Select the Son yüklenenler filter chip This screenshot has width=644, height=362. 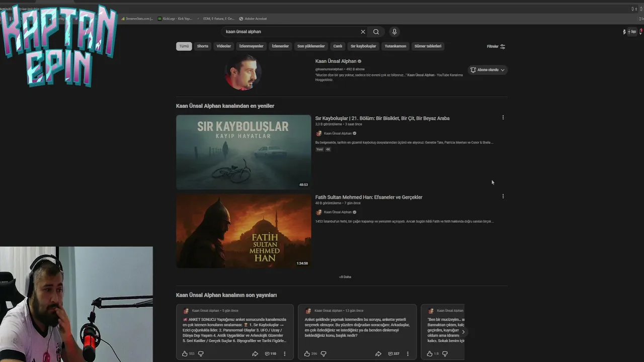(x=311, y=46)
